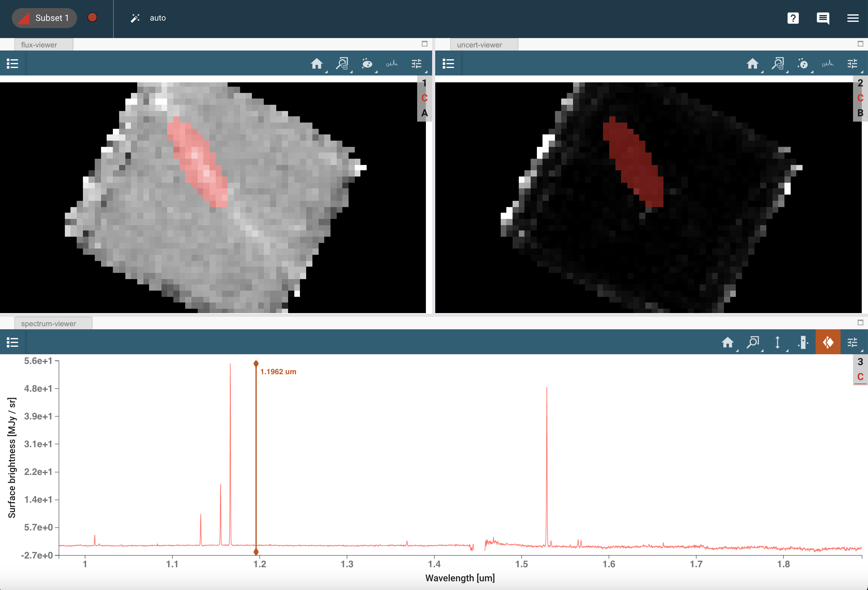Expand the Subset 1 selection dropdown
868x590 pixels.
(44, 17)
